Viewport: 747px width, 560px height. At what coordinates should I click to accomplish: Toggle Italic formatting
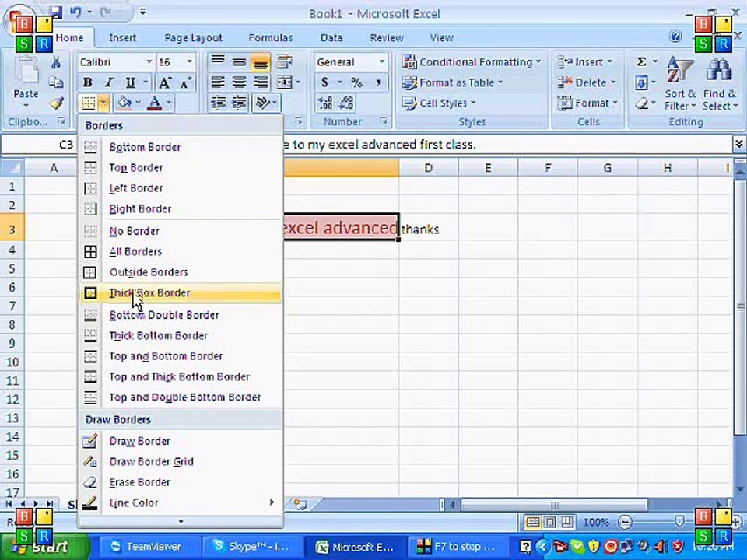point(109,82)
